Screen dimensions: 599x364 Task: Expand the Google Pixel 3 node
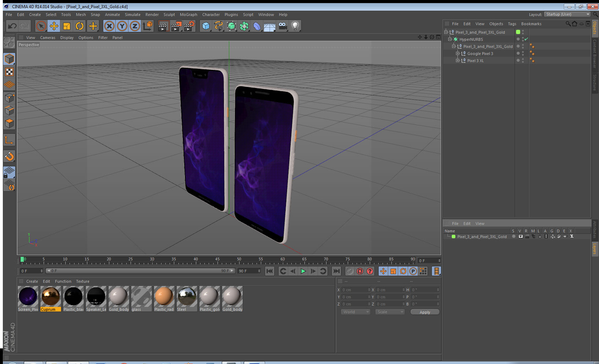(x=458, y=53)
